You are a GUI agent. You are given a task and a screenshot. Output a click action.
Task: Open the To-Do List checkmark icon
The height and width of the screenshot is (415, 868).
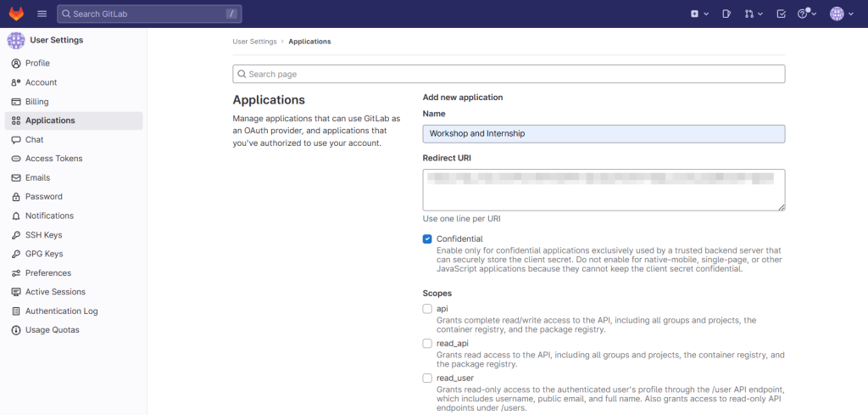coord(781,14)
